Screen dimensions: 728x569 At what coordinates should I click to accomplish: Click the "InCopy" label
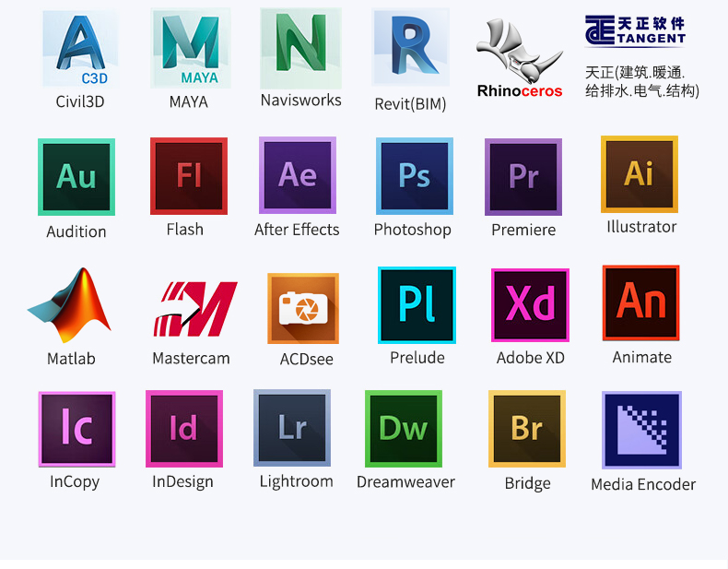pos(75,482)
